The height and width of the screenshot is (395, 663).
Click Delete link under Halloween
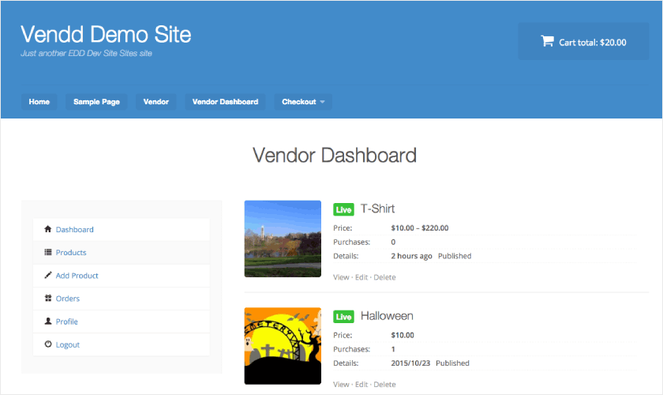(385, 384)
